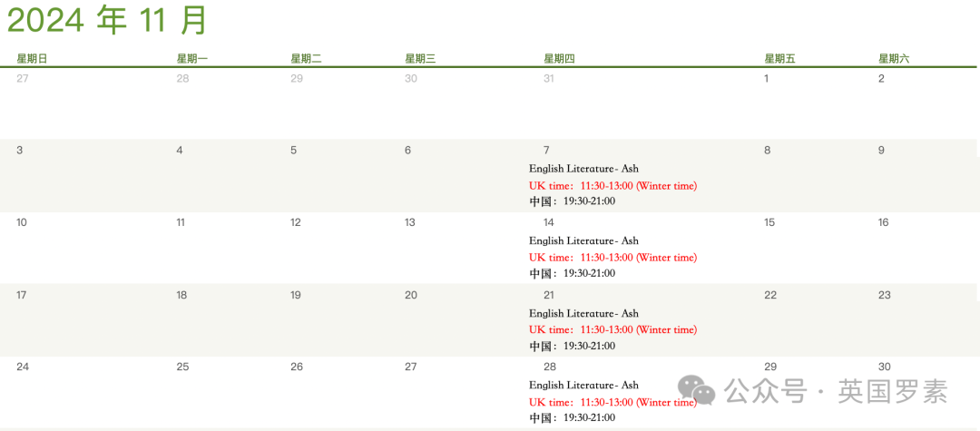Screen dimensions: 980x431
Task: Click date cell November 9
Action: tap(881, 151)
